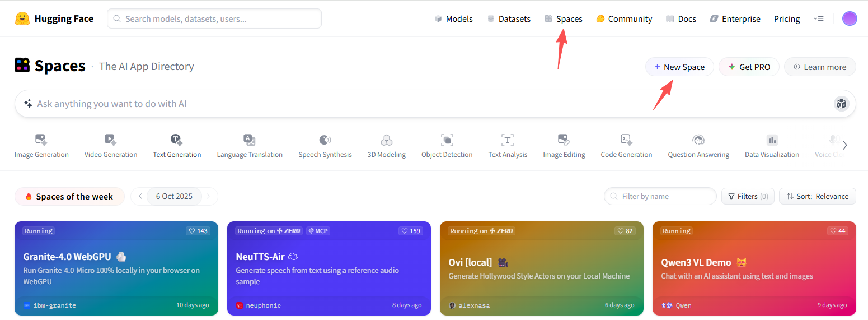868x320 pixels.
Task: Toggle the Spaces of the week filter
Action: tap(69, 196)
